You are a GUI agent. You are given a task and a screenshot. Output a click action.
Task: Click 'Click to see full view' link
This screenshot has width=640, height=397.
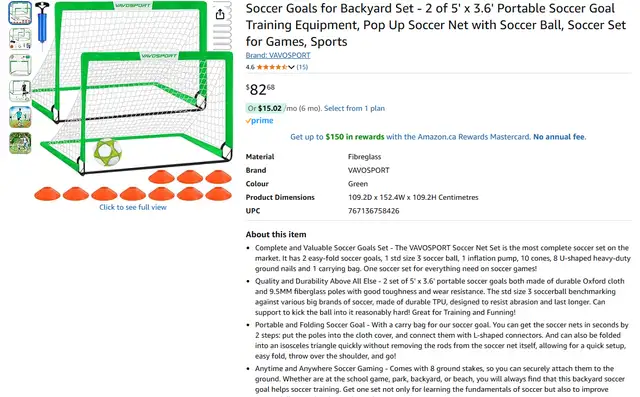[133, 207]
